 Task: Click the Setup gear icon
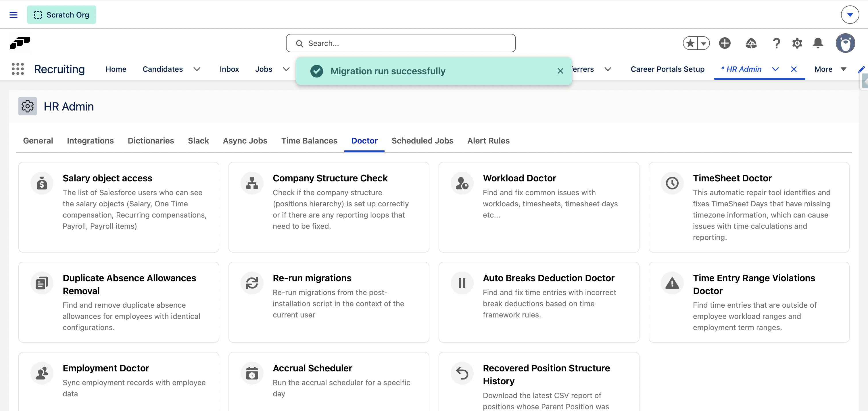[x=797, y=43]
